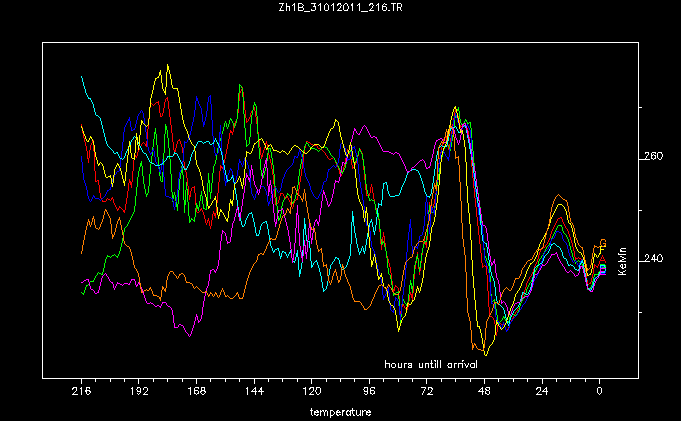Click the x-axis tick label 216
This screenshot has height=421, width=681.
click(x=81, y=393)
